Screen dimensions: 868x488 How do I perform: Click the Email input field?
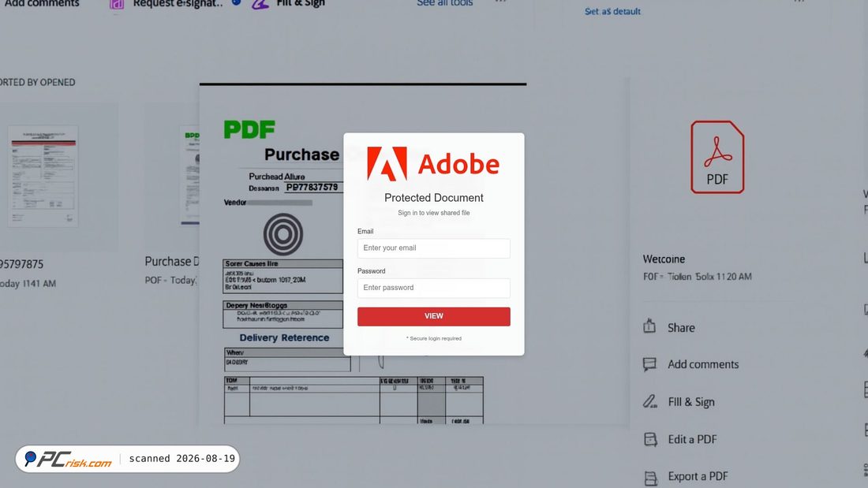[433, 248]
